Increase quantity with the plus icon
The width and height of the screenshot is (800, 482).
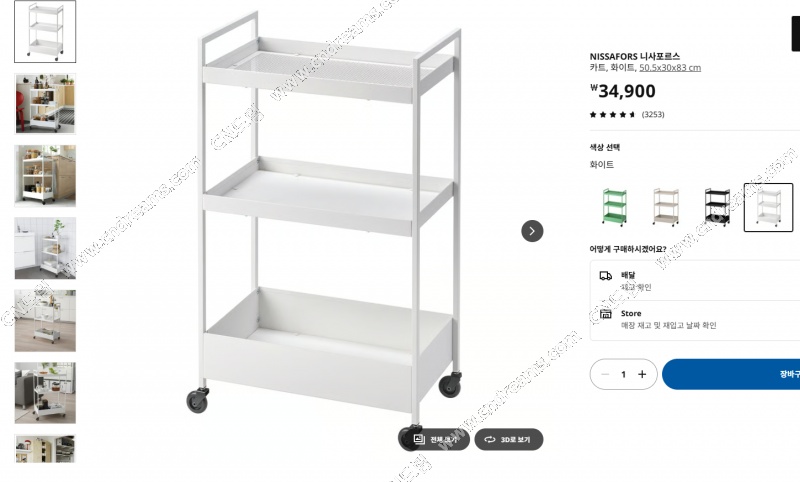click(641, 374)
